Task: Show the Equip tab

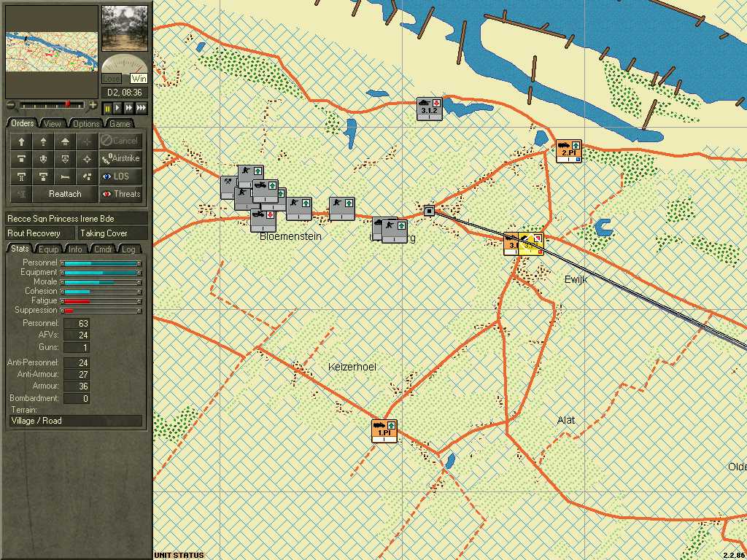Action: (x=49, y=249)
